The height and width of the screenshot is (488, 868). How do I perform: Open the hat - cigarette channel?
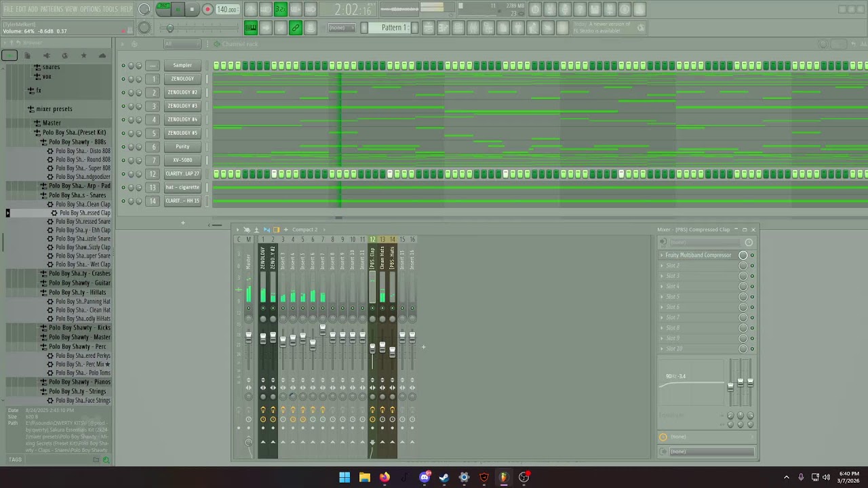tap(182, 187)
